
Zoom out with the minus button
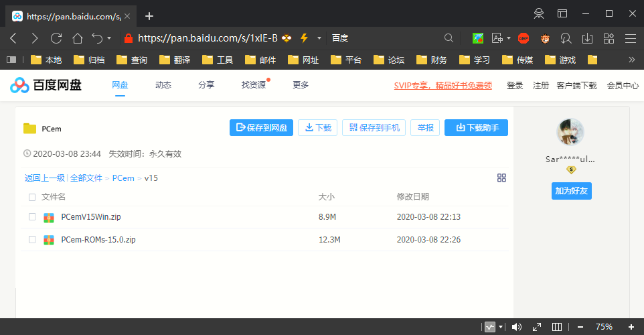pos(580,327)
